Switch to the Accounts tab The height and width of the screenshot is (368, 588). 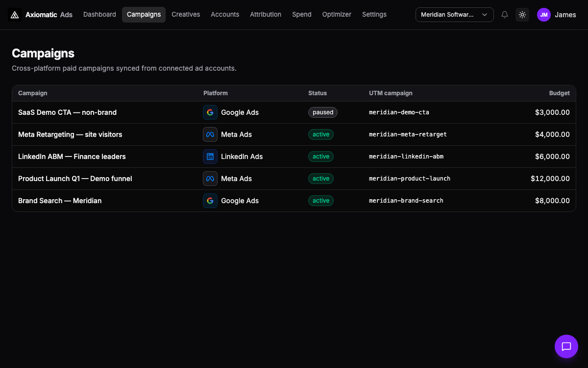click(x=225, y=15)
